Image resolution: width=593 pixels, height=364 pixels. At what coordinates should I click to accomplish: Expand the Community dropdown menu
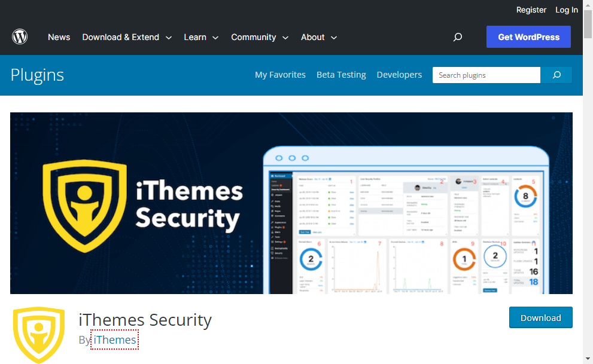pyautogui.click(x=260, y=37)
